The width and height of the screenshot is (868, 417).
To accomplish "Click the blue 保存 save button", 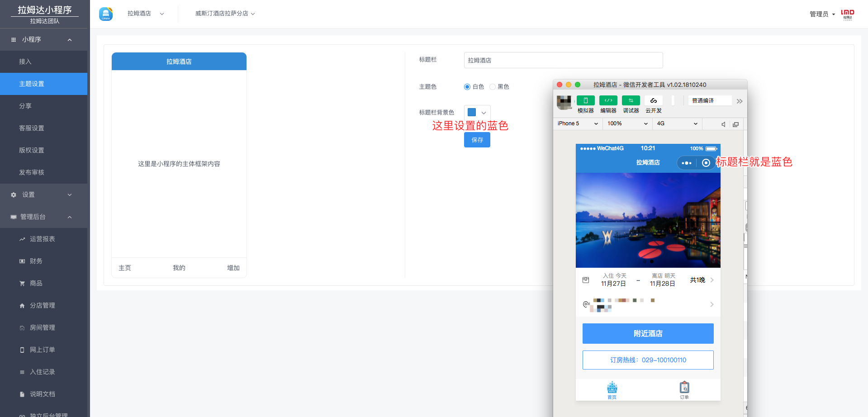I will [x=477, y=140].
